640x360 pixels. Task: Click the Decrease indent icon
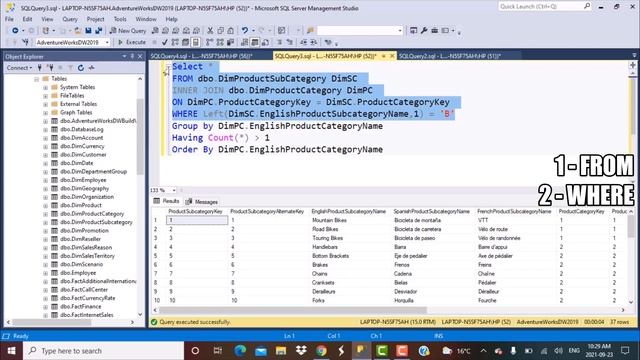pos(304,42)
